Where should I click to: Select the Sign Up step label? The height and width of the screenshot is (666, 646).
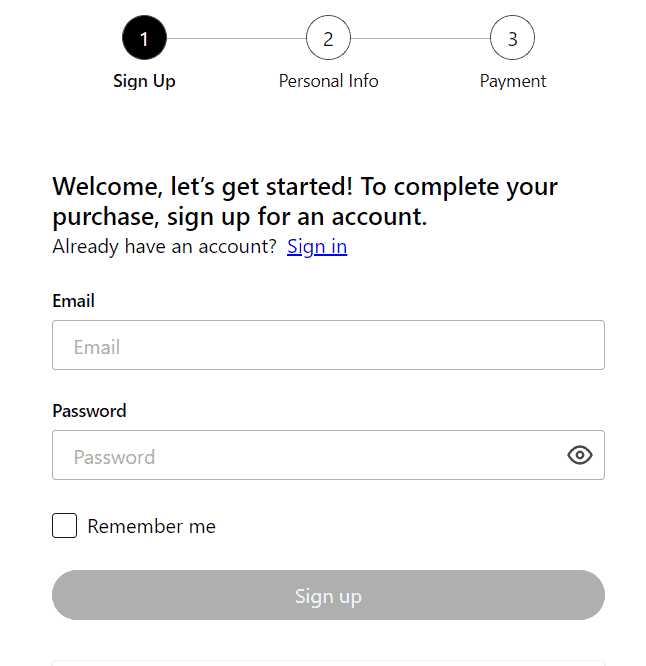click(x=144, y=81)
